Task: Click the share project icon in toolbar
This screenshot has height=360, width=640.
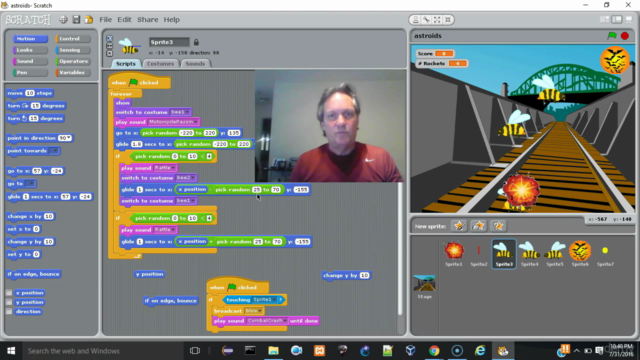Action: coord(89,20)
